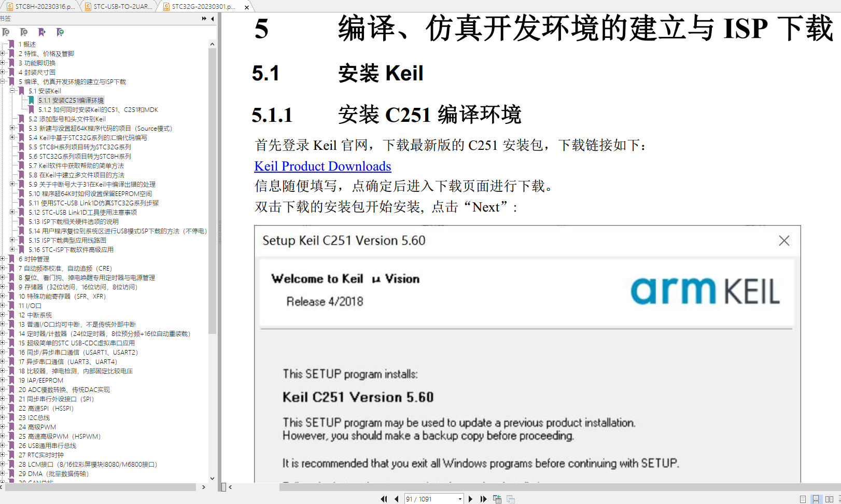The width and height of the screenshot is (841, 504).
Task: Go to the first page
Action: point(384,499)
